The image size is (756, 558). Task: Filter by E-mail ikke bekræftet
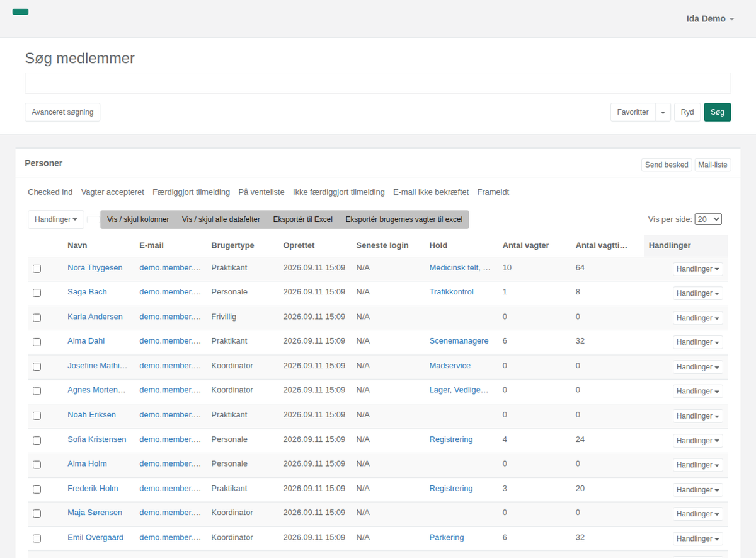(431, 192)
